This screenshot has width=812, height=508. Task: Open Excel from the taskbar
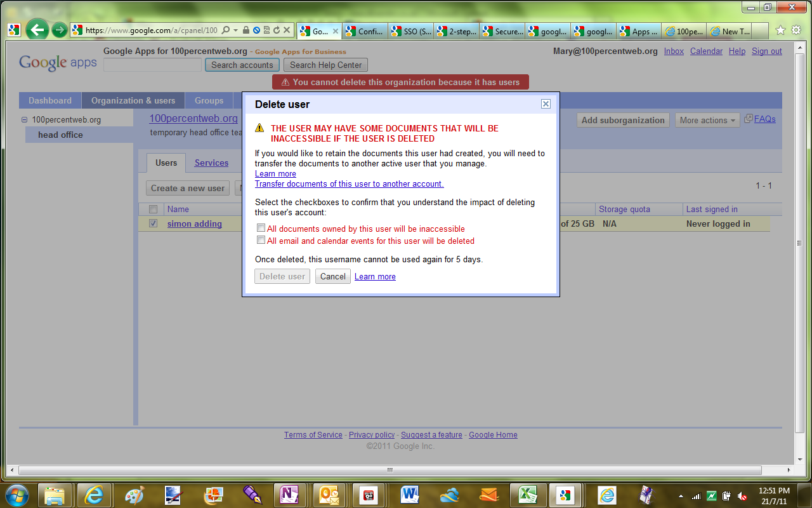pyautogui.click(x=528, y=495)
